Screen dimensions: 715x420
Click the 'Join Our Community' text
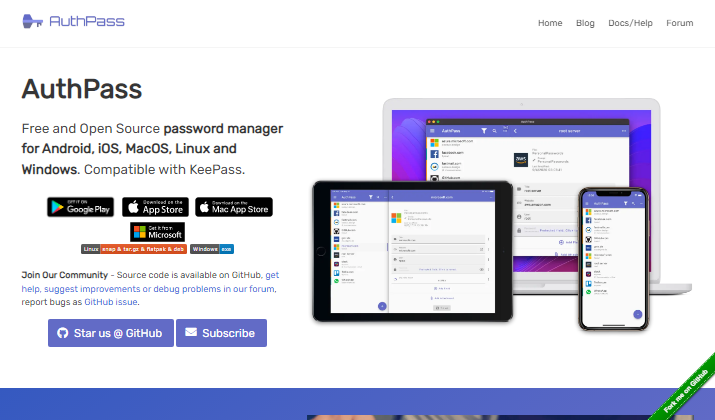[65, 275]
